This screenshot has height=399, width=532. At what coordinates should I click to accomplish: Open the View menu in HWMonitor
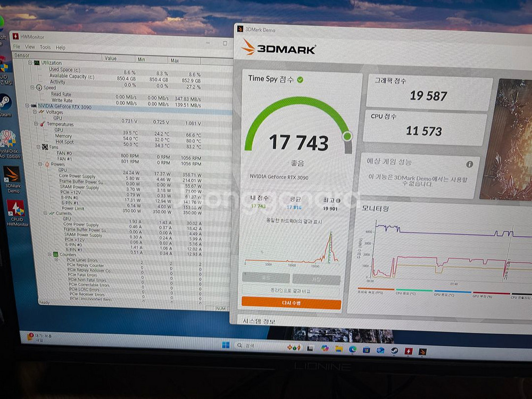coord(29,47)
